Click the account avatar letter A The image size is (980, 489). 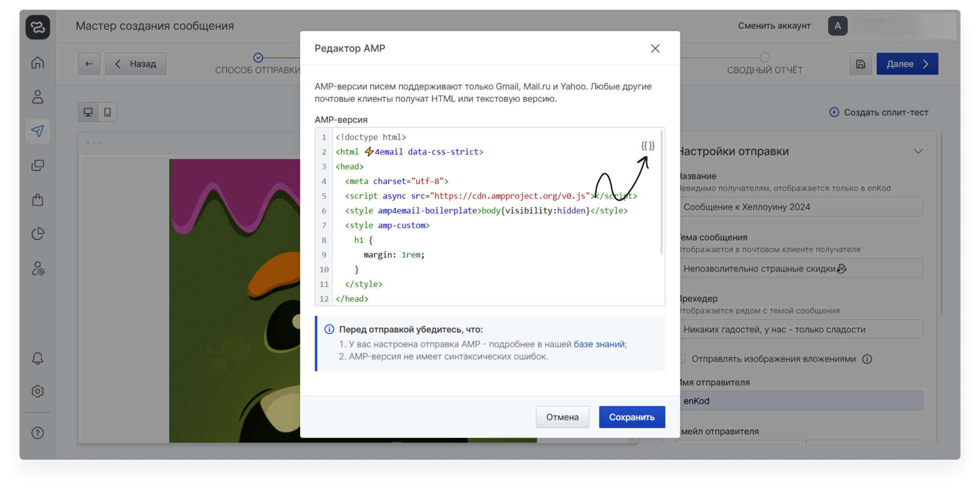pyautogui.click(x=838, y=26)
